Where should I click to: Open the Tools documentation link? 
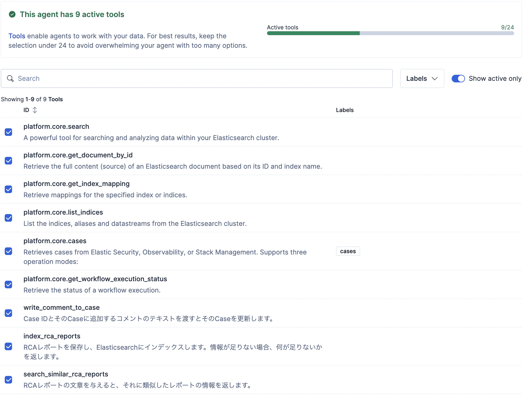(x=17, y=36)
